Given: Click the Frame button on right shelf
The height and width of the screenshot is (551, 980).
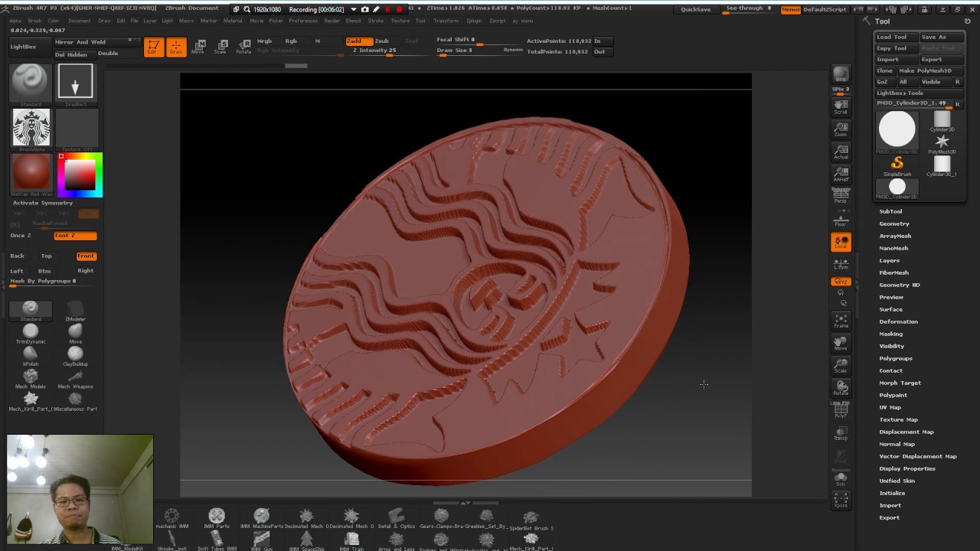Looking at the screenshot, I should coord(841,321).
